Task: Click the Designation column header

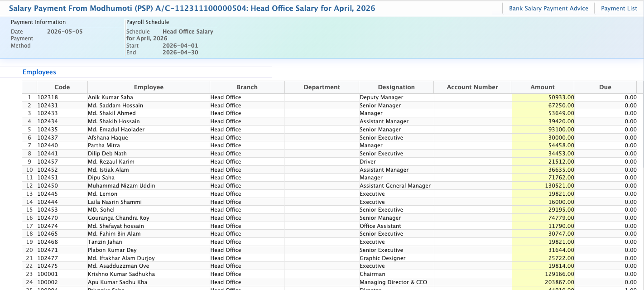Action: click(x=396, y=87)
